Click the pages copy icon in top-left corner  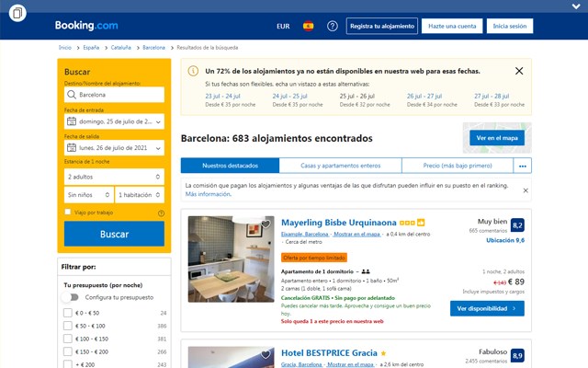pyautogui.click(x=17, y=14)
